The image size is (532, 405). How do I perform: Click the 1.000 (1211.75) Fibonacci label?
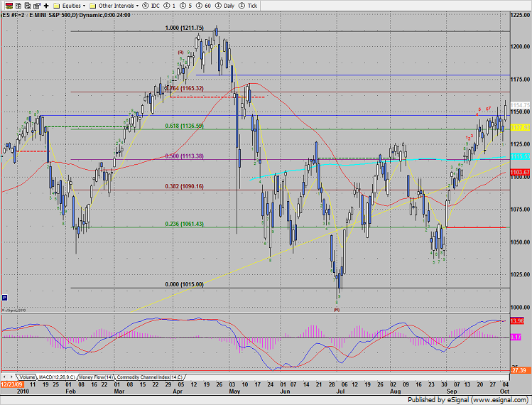click(184, 28)
